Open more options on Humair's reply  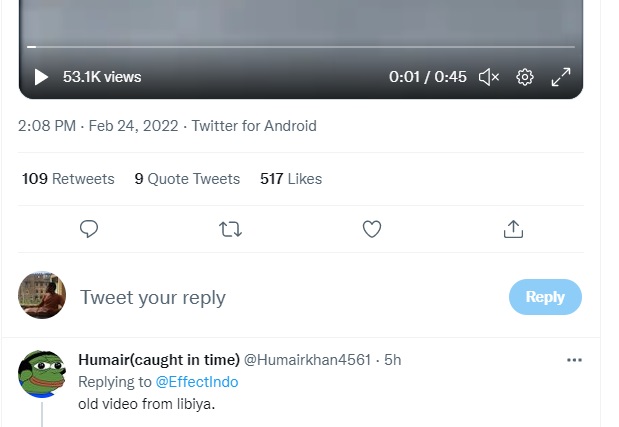[x=574, y=360]
